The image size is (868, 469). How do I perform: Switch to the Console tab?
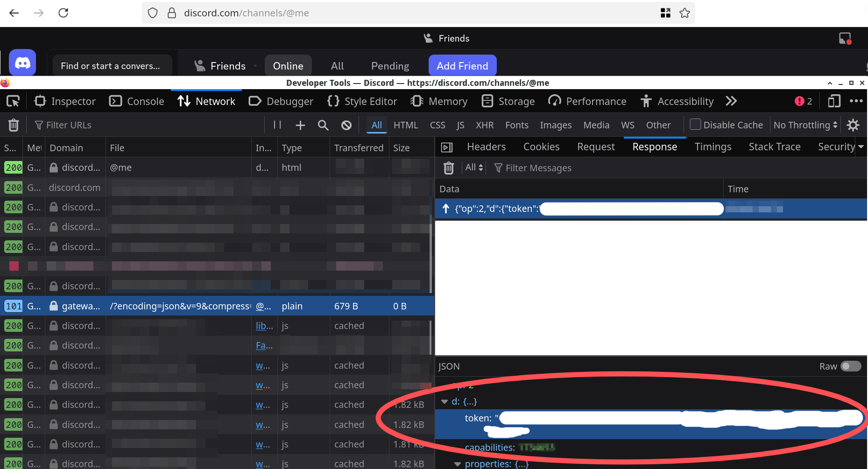[136, 101]
